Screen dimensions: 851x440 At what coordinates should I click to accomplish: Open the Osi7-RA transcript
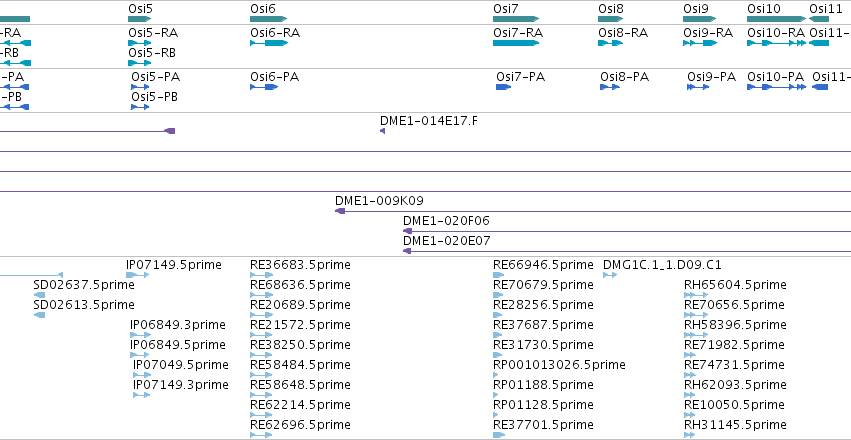click(516, 42)
